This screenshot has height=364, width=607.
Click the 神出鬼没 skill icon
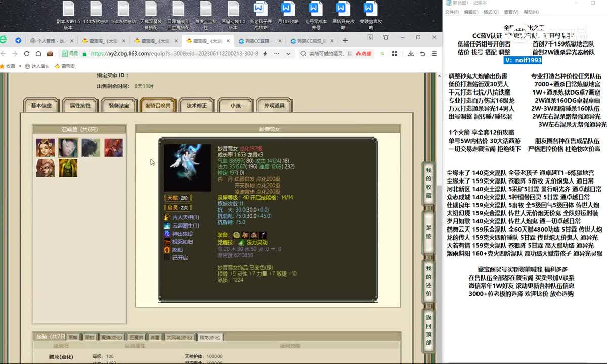point(167,233)
